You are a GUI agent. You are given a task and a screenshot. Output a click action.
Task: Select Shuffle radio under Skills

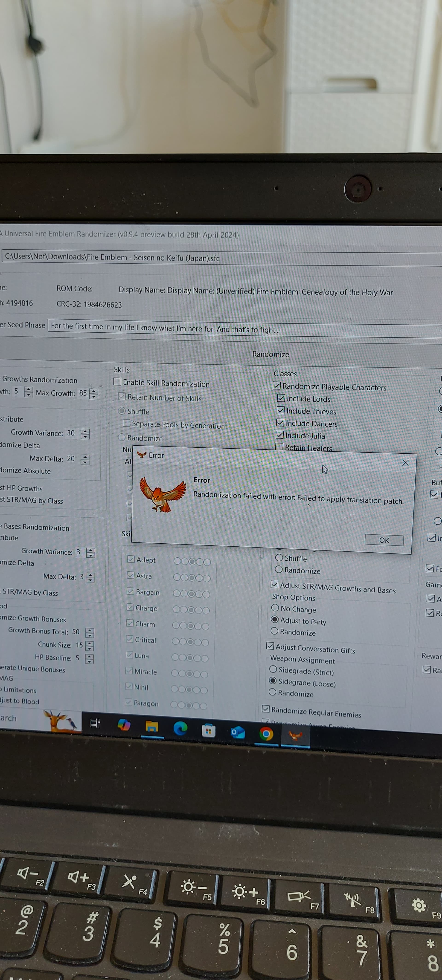click(122, 411)
